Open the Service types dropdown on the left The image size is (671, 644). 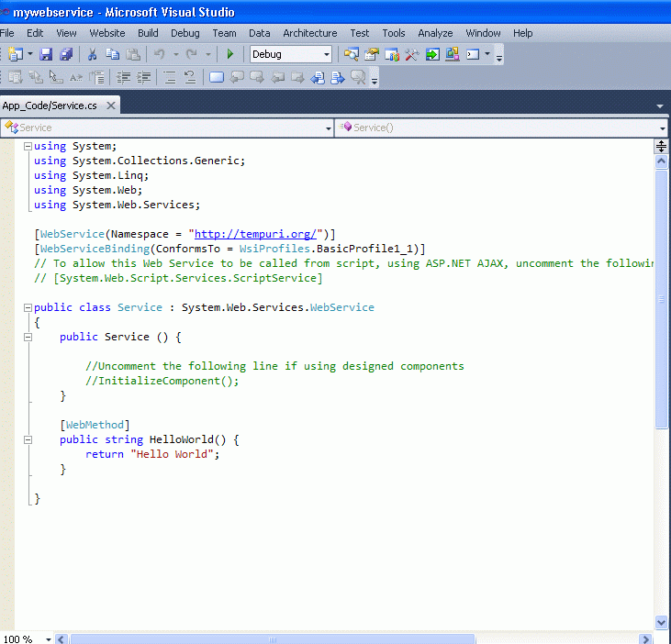point(329,128)
